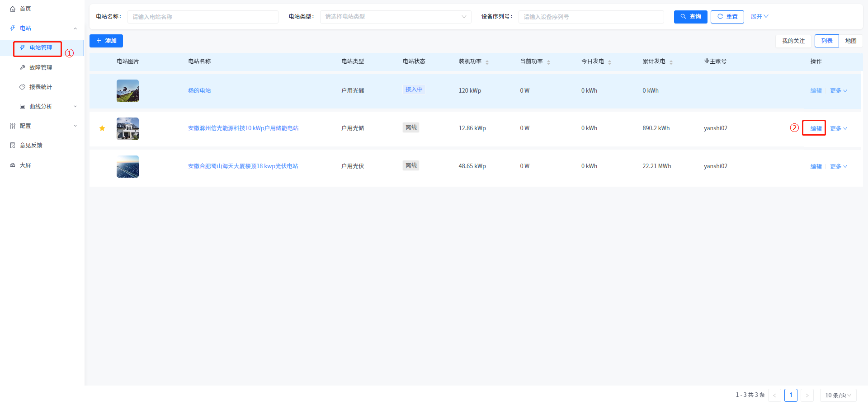Click the station name input field
This screenshot has height=405, width=868.
pos(203,17)
